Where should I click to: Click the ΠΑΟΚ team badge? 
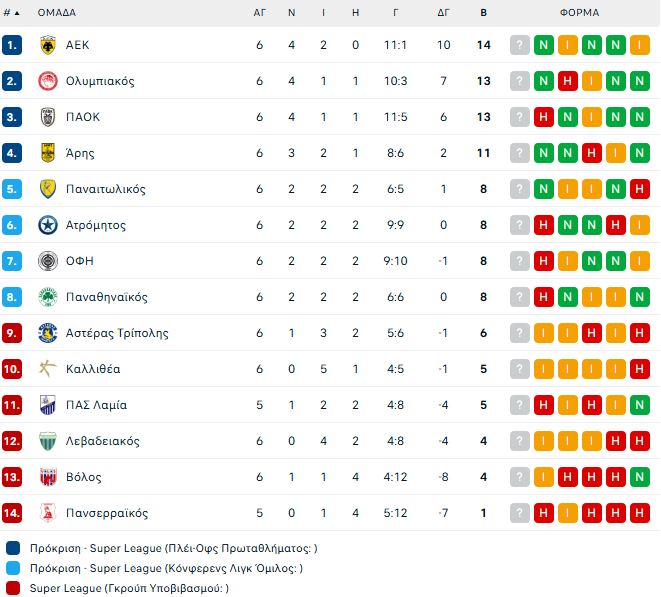pos(47,117)
